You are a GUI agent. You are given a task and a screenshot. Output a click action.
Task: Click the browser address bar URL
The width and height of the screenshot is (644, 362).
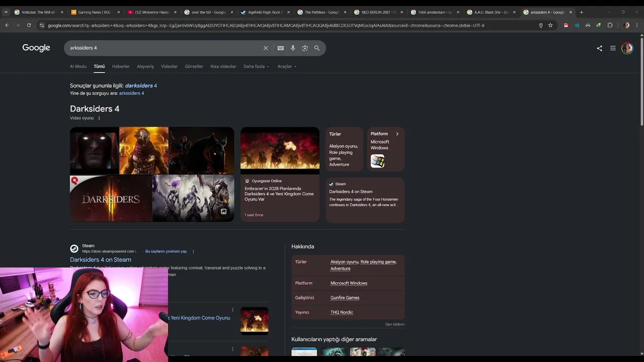(266, 25)
